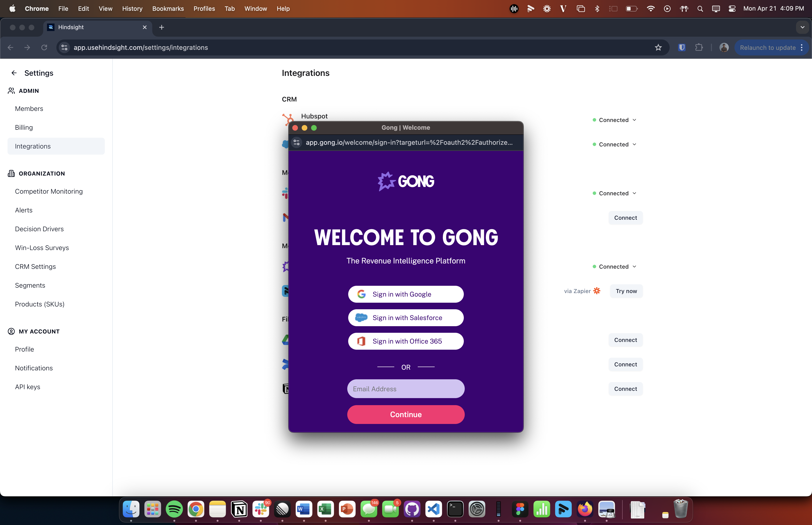Bookmark page with star icon
This screenshot has height=525, width=812.
click(658, 47)
